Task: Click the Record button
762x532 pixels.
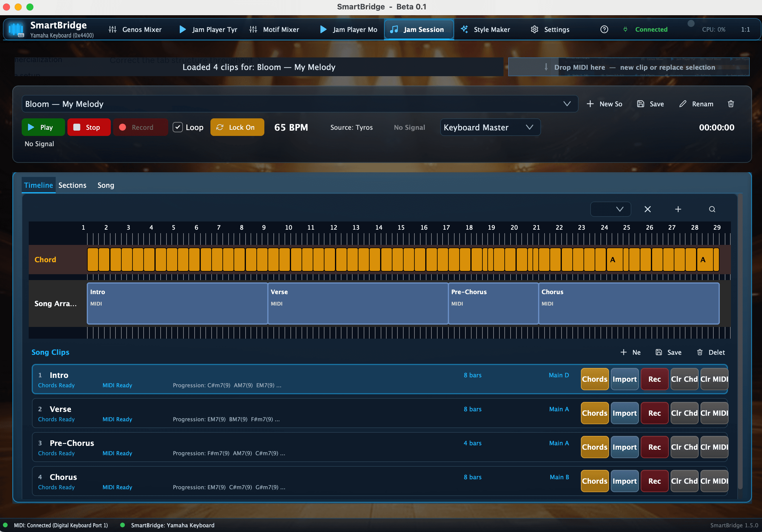Action: [x=140, y=127]
